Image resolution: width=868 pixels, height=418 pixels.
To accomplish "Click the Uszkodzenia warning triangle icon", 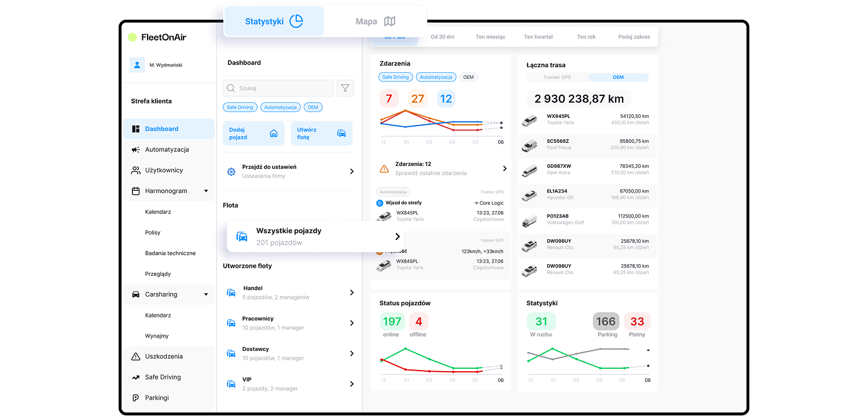I will pos(135,356).
